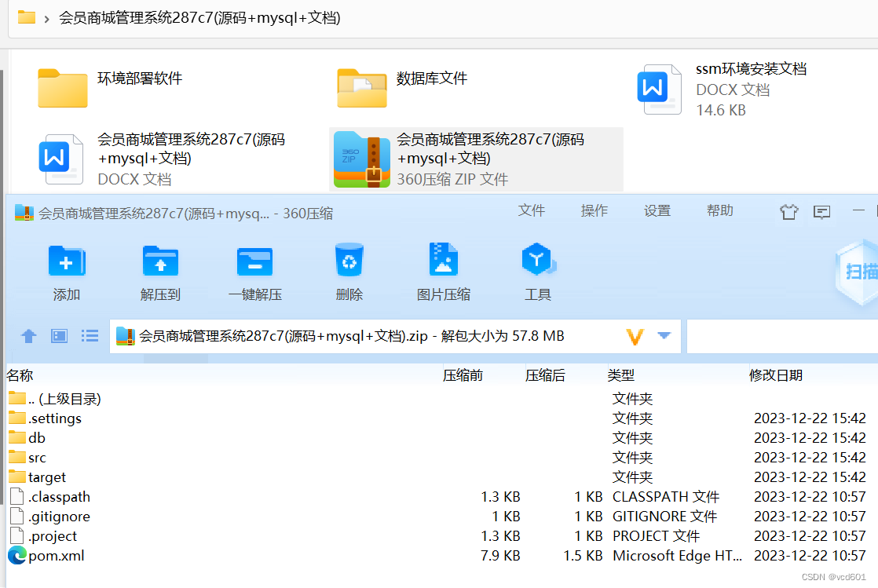Screen dimensions: 878x588
Task: Select pom.xml in the archive list
Action: pyautogui.click(x=54, y=555)
